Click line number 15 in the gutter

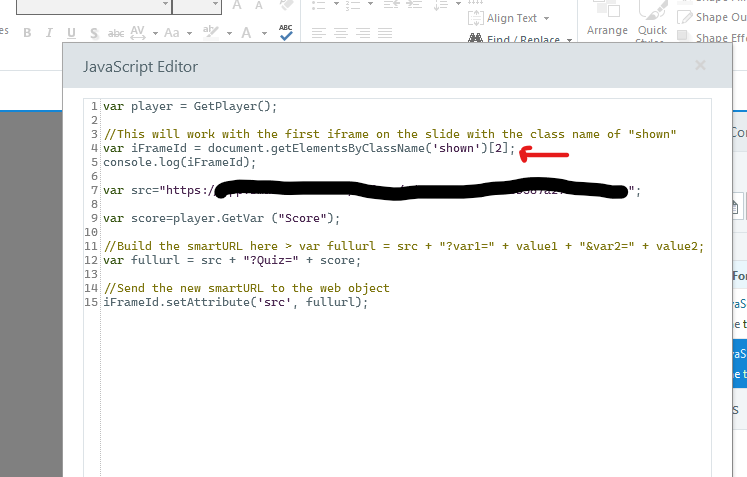[x=91, y=302]
